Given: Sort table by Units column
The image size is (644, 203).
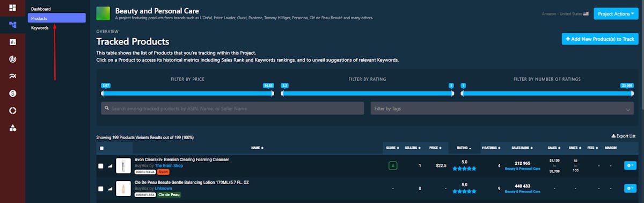Looking at the screenshot, I should coord(575,148).
